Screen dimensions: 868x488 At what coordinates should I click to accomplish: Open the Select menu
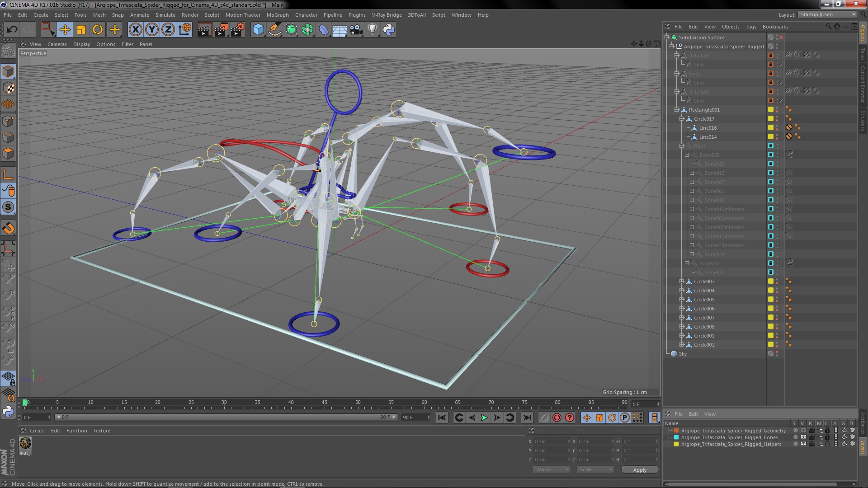click(61, 15)
